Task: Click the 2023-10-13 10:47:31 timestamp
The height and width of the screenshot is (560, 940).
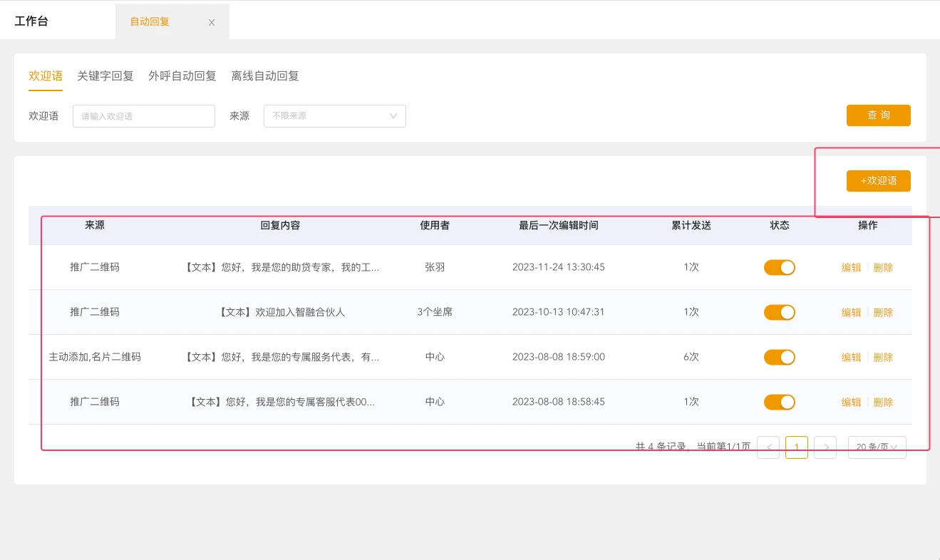Action: pos(559,312)
